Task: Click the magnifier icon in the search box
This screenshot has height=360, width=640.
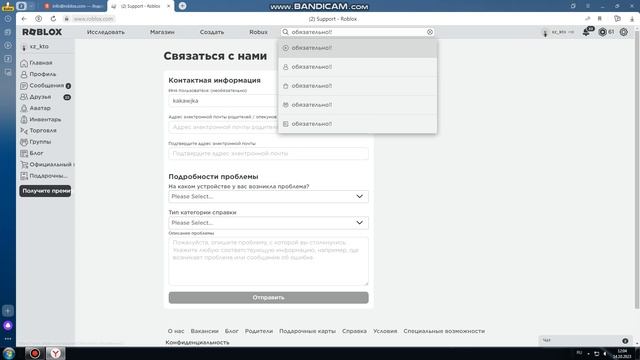Action: pos(286,32)
